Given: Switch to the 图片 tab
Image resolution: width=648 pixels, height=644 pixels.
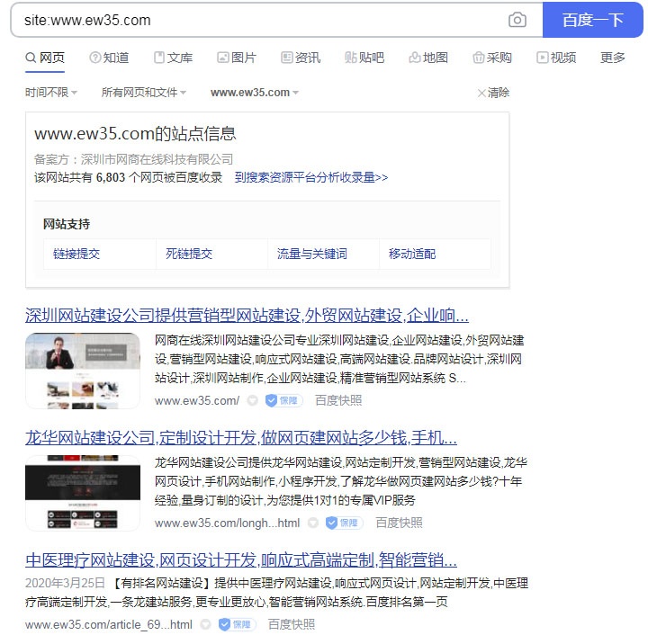Looking at the screenshot, I should click(237, 58).
